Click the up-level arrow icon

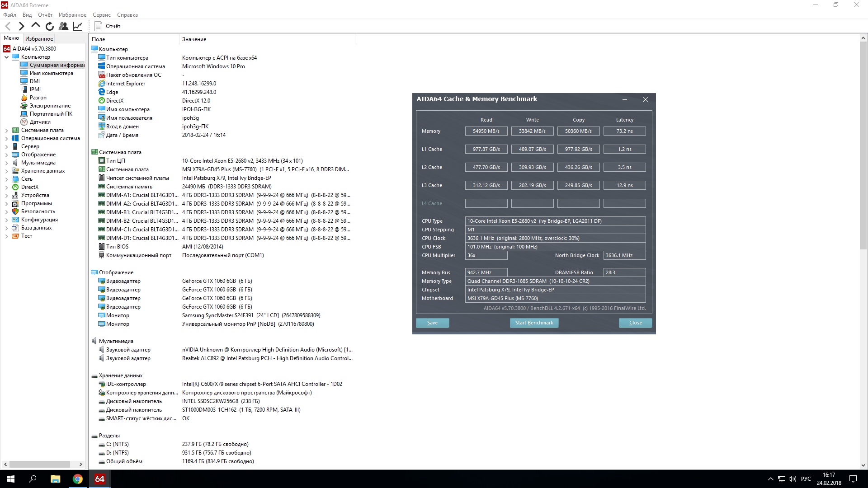(36, 26)
